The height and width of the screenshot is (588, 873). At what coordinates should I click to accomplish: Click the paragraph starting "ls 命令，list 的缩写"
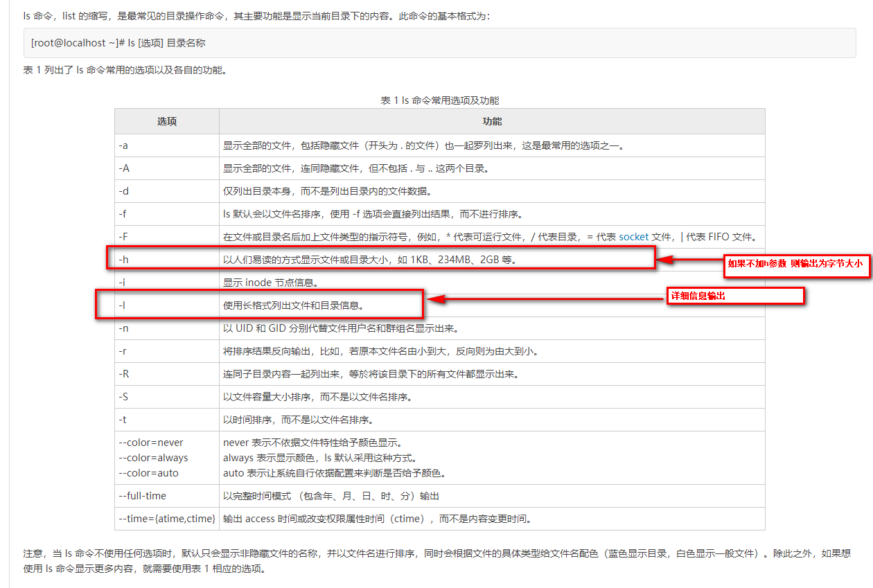pyautogui.click(x=256, y=15)
